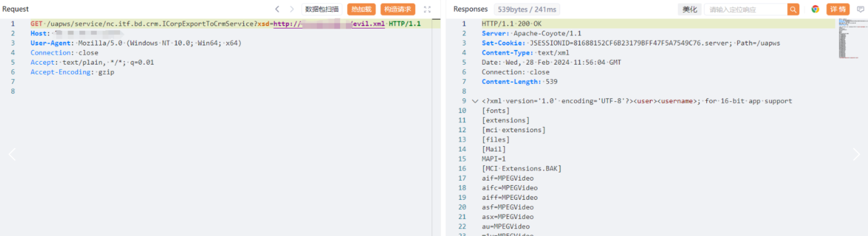This screenshot has height=236, width=868.
Task: Click the [extensions] line in response
Action: [506, 120]
